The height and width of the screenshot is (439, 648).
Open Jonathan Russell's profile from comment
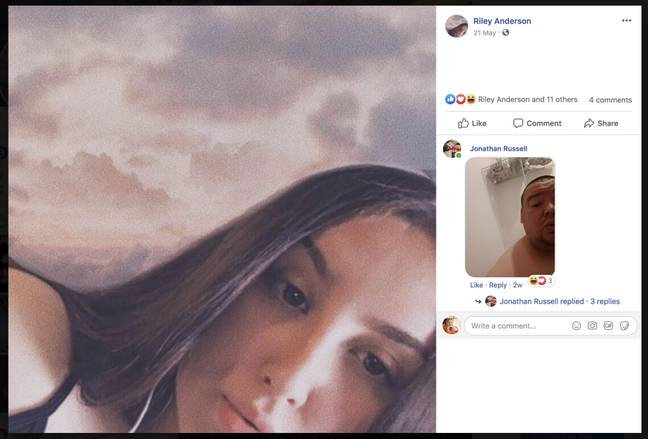click(x=498, y=148)
